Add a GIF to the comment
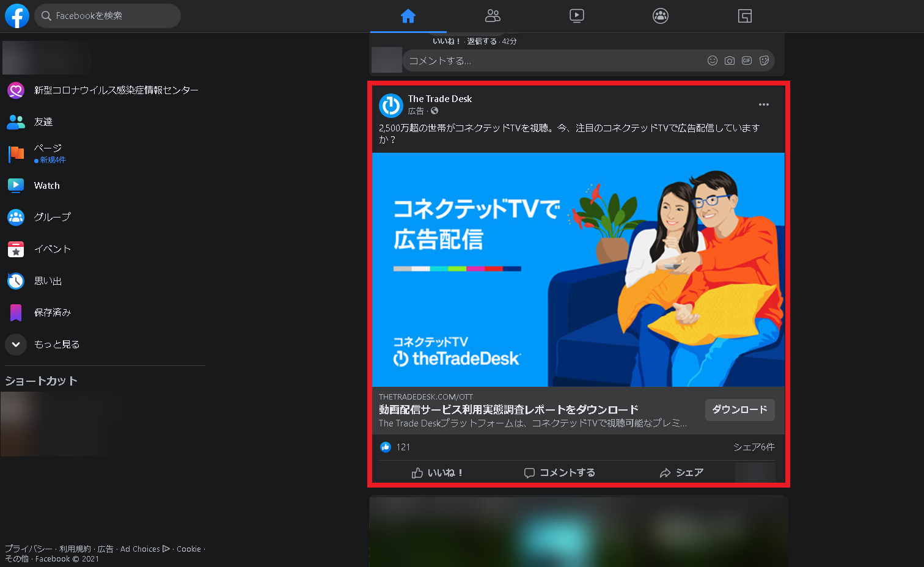Viewport: 924px width, 567px height. (746, 60)
